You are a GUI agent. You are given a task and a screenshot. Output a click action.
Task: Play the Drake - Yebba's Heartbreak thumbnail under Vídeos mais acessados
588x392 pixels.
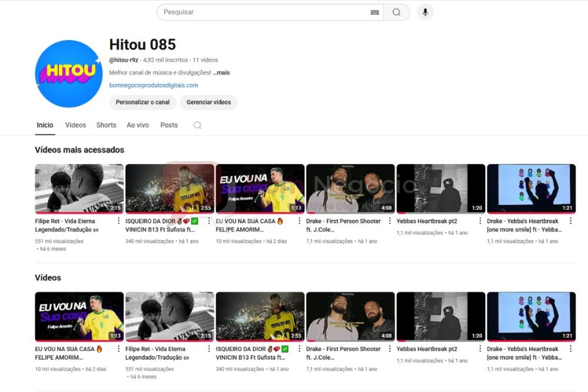[531, 189]
